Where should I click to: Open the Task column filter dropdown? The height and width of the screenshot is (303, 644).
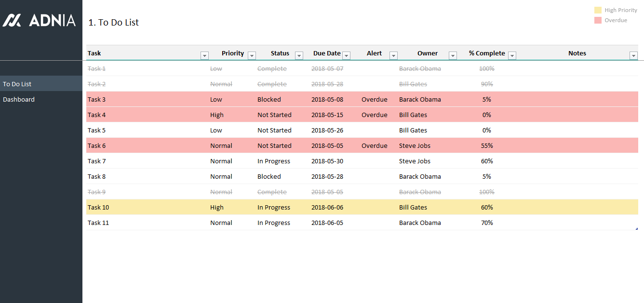(x=204, y=56)
